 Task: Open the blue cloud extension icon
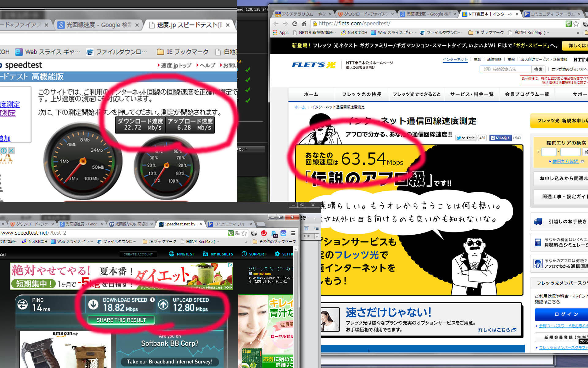[x=284, y=233]
